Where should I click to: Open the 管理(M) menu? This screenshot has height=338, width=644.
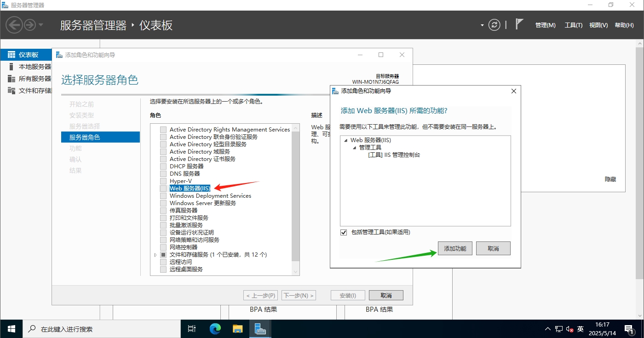546,25
